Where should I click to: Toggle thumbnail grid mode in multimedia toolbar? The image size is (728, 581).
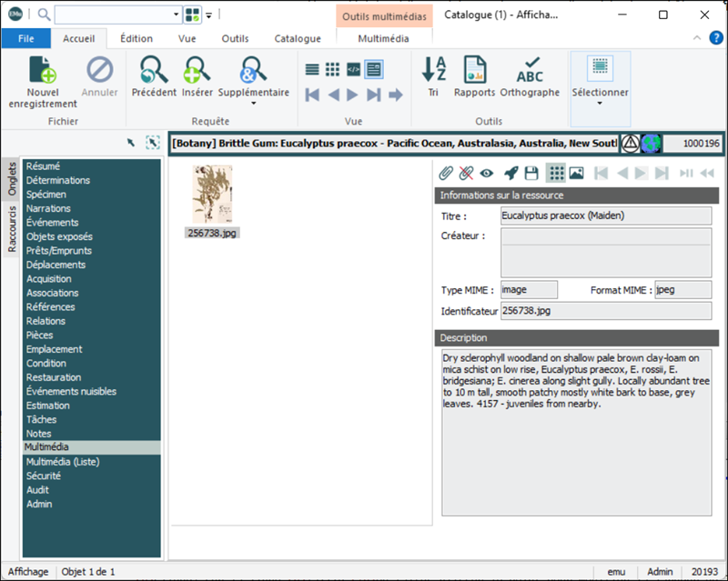556,174
